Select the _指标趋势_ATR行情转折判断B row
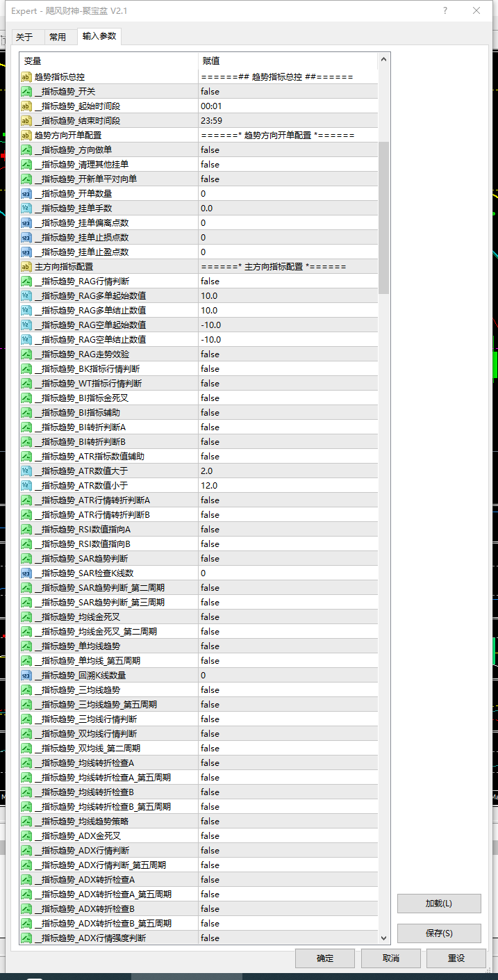 tap(199, 515)
